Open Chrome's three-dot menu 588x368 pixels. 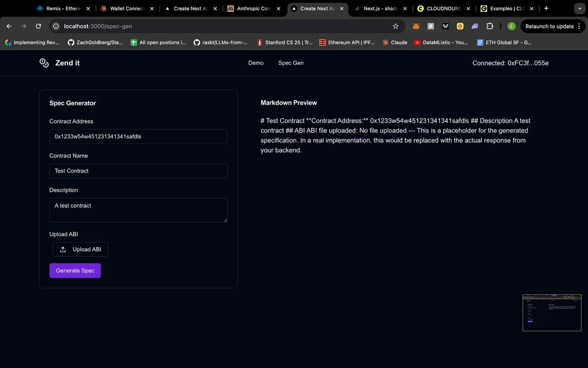point(580,26)
